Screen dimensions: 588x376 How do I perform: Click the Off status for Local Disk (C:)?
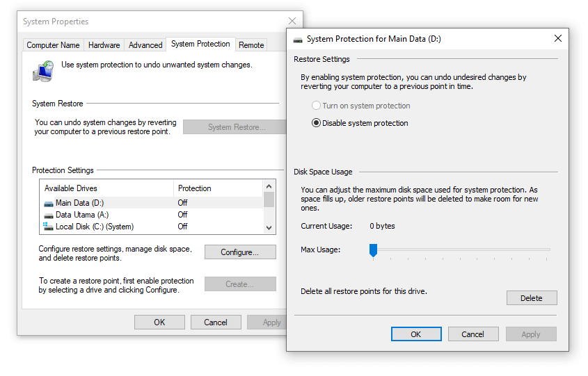[182, 227]
